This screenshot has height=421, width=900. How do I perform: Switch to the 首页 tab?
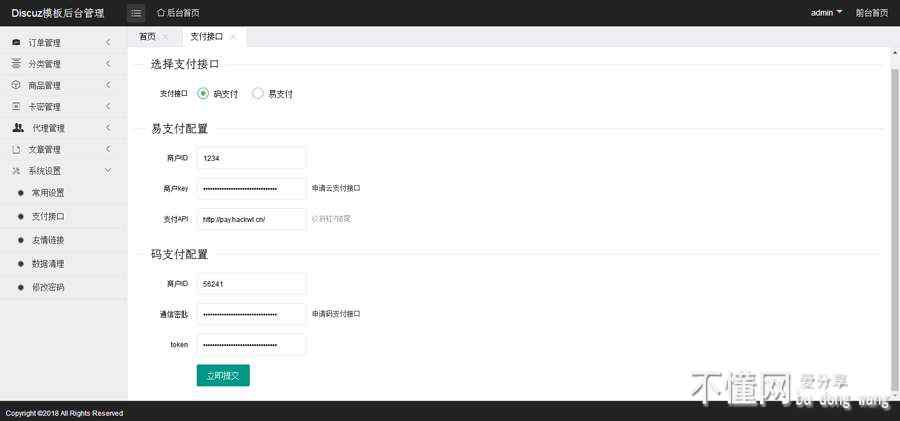pyautogui.click(x=147, y=37)
